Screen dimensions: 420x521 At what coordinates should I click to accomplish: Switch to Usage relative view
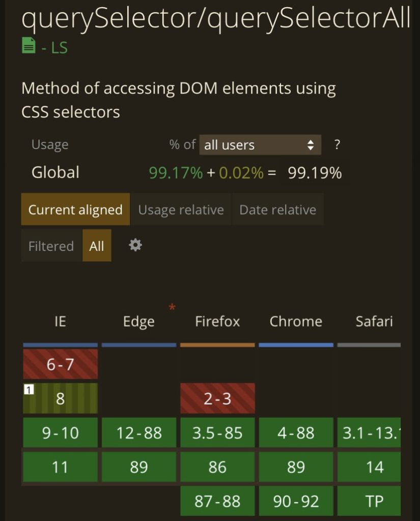(181, 209)
